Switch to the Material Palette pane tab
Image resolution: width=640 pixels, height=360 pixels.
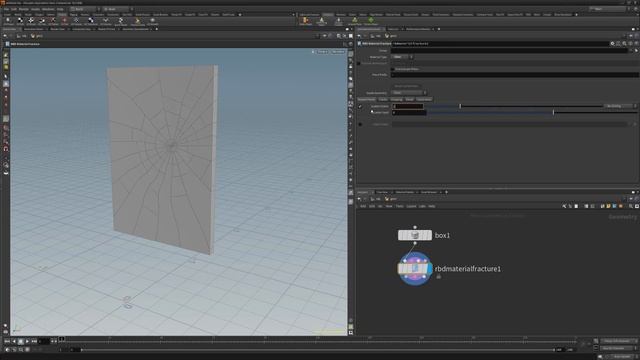click(x=405, y=192)
